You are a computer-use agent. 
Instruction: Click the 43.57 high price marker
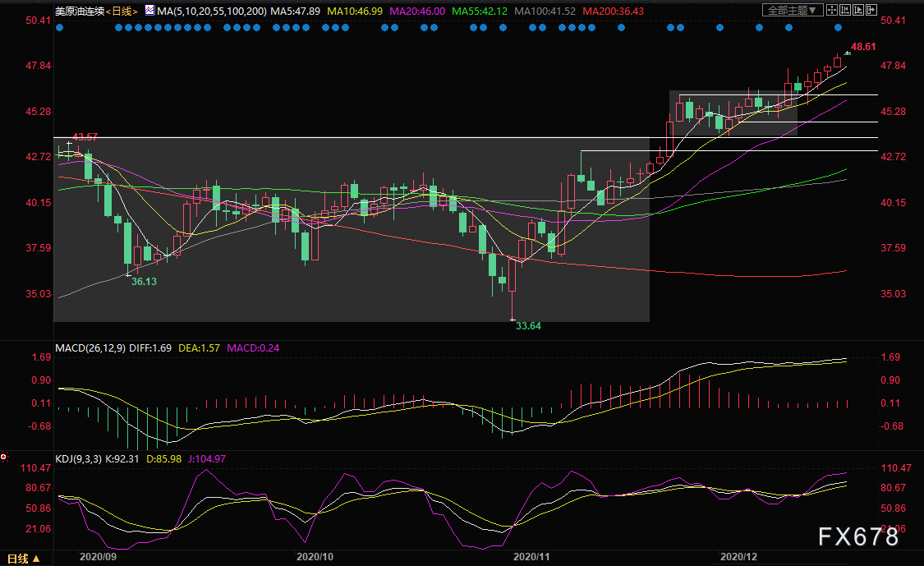pyautogui.click(x=85, y=136)
